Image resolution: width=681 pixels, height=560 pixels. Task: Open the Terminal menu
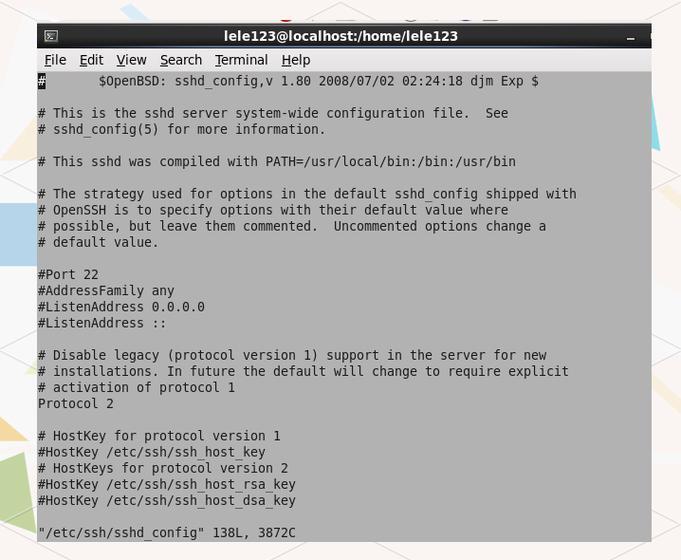(241, 60)
